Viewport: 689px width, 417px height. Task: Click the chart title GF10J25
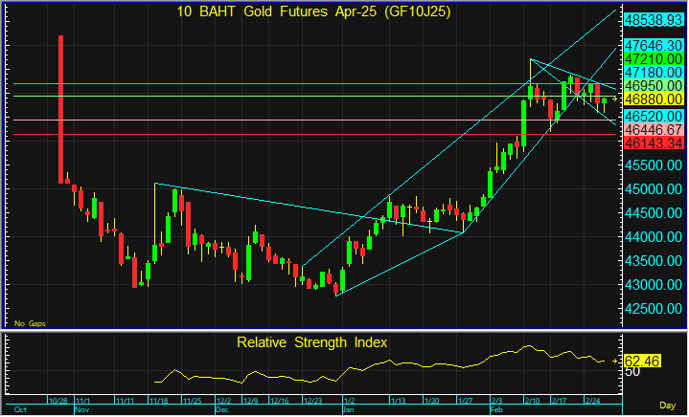pos(417,12)
